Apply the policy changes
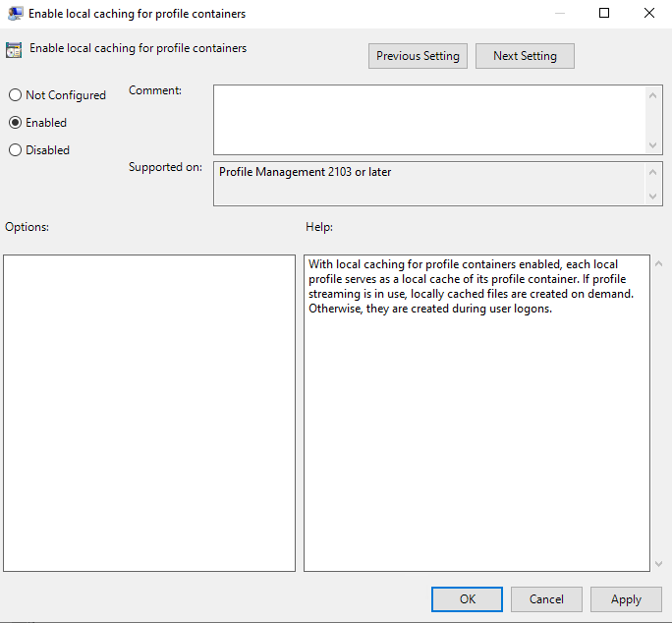This screenshot has height=623, width=672. click(626, 599)
